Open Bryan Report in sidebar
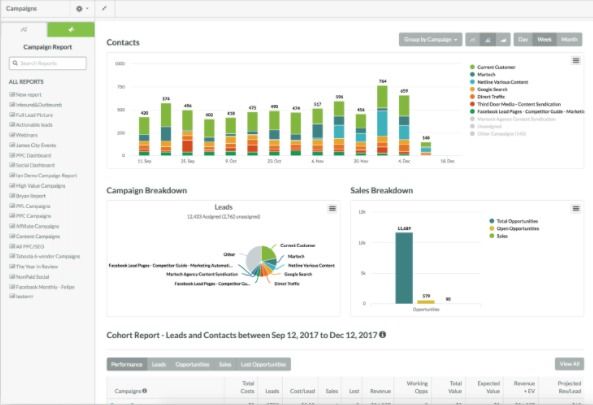The width and height of the screenshot is (593, 405). pos(28,196)
